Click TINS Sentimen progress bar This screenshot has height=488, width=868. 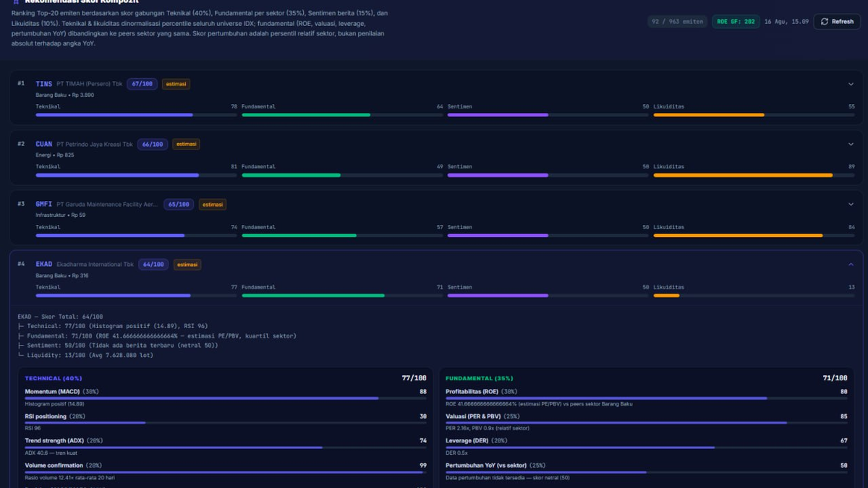548,115
